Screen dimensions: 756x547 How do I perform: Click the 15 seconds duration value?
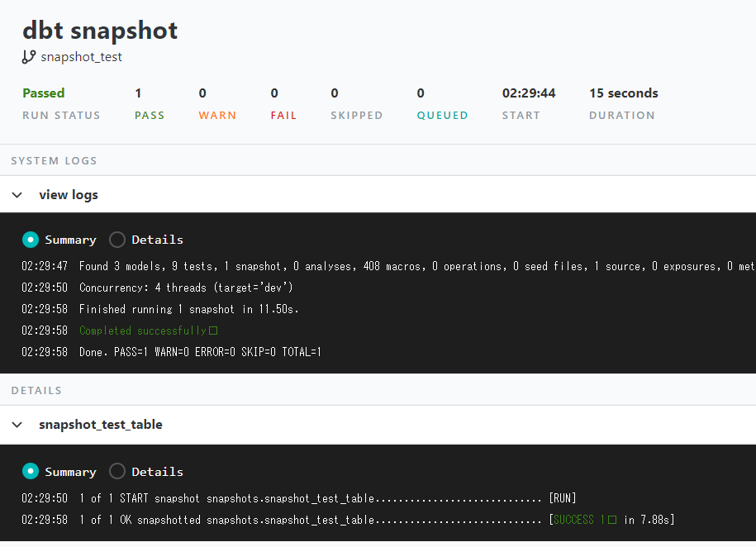tap(623, 93)
